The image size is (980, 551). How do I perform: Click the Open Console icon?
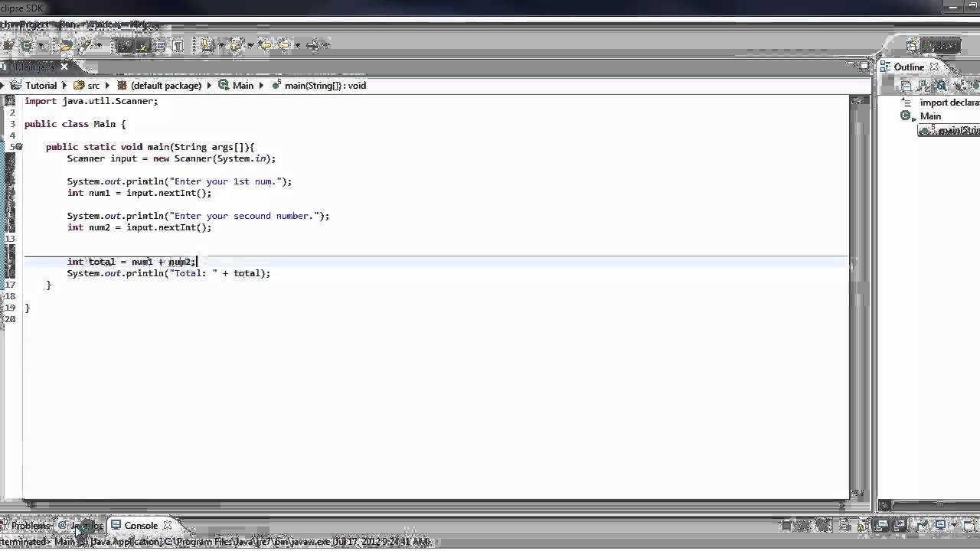969,525
